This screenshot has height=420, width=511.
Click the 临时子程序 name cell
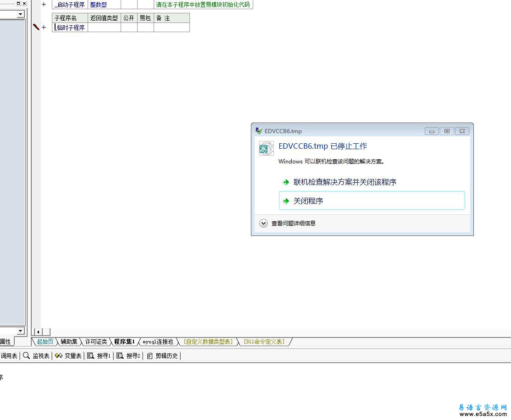(x=70, y=28)
